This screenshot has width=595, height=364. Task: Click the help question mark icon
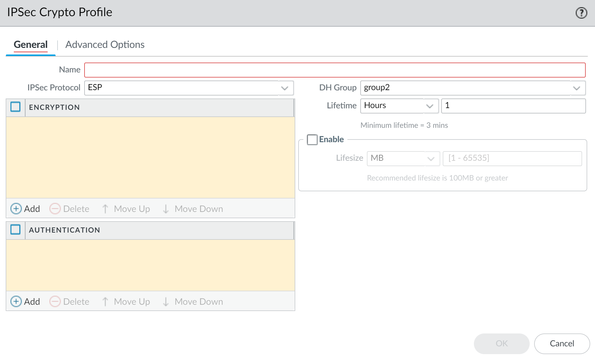pyautogui.click(x=581, y=13)
